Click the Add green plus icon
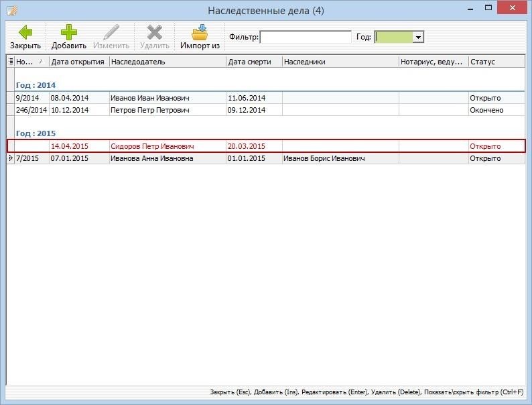This screenshot has height=405, width=532. (68, 32)
